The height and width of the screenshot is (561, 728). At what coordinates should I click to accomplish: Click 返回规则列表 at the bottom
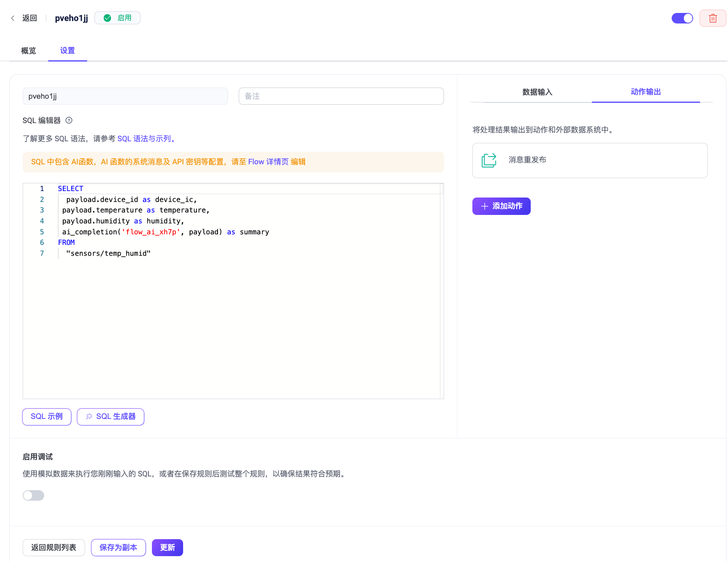pos(53,547)
